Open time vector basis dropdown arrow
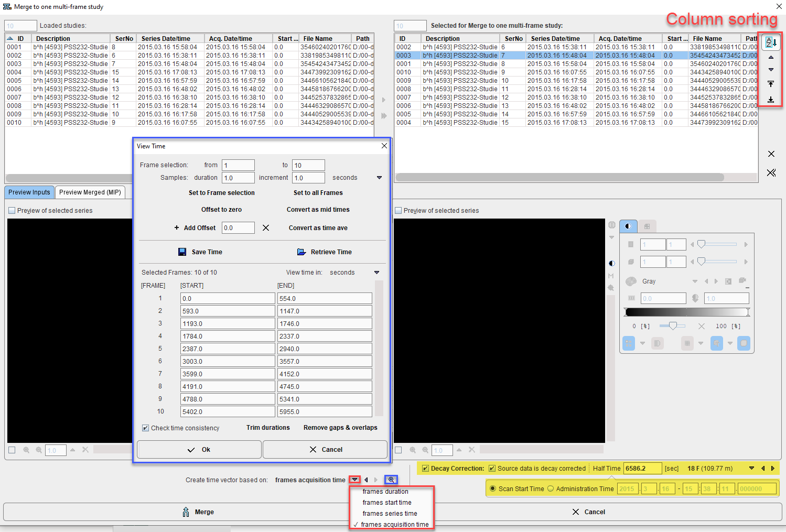Screen dimensions: 786x532 [x=355, y=480]
